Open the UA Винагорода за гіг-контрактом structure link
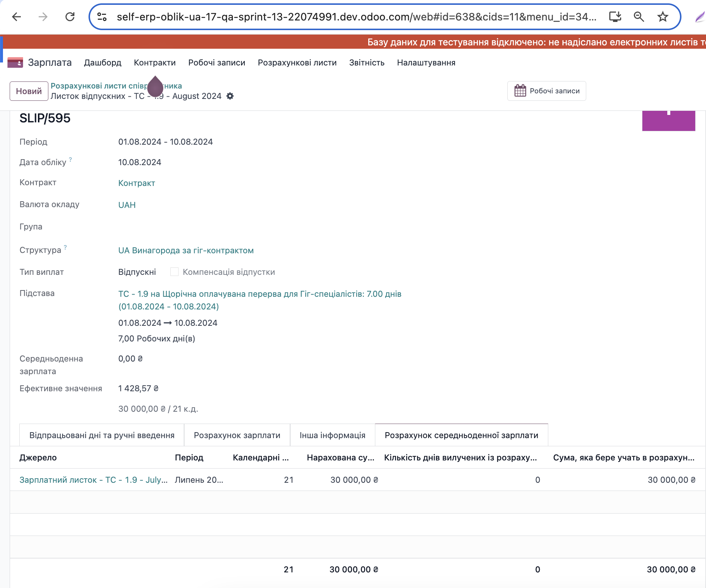Screen dimensions: 706x588 [186, 250]
